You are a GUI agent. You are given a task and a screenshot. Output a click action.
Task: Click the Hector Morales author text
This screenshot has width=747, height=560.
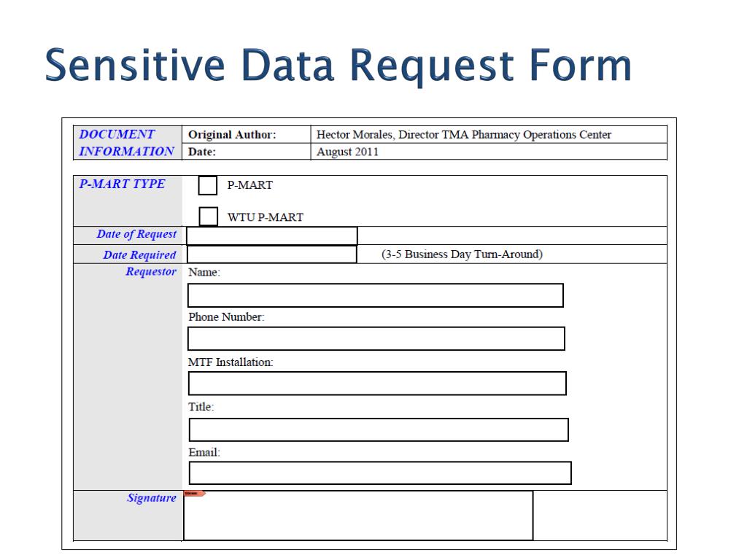coord(463,135)
